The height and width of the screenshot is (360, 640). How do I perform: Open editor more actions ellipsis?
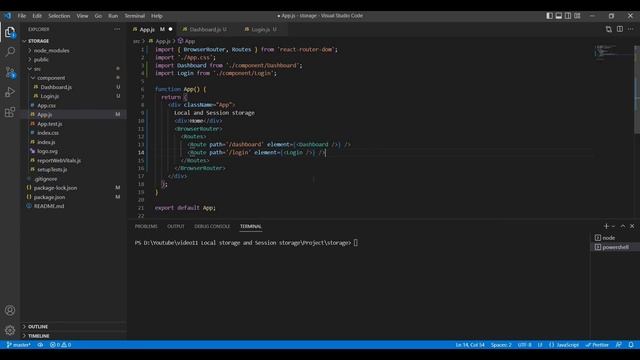pyautogui.click(x=631, y=29)
